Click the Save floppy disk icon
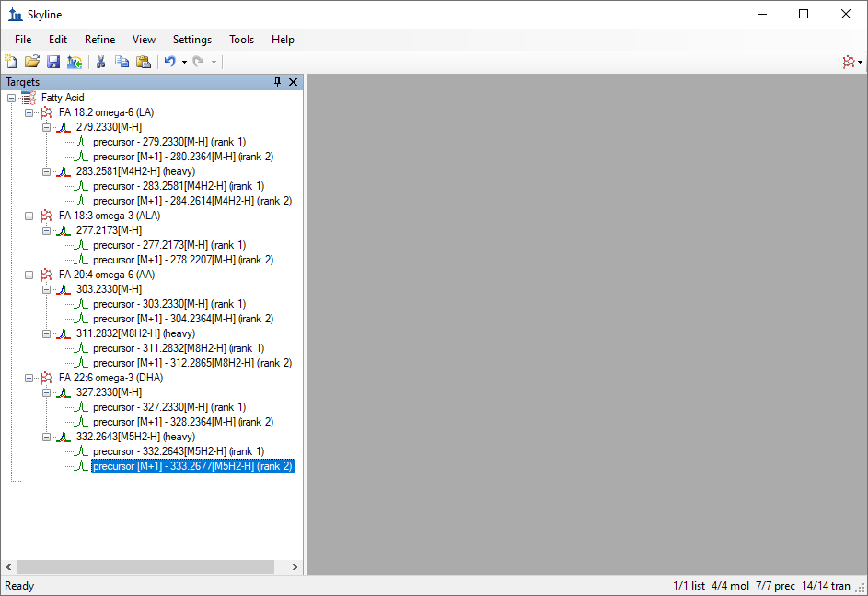Screen dimensions: 868x596 click(x=53, y=62)
